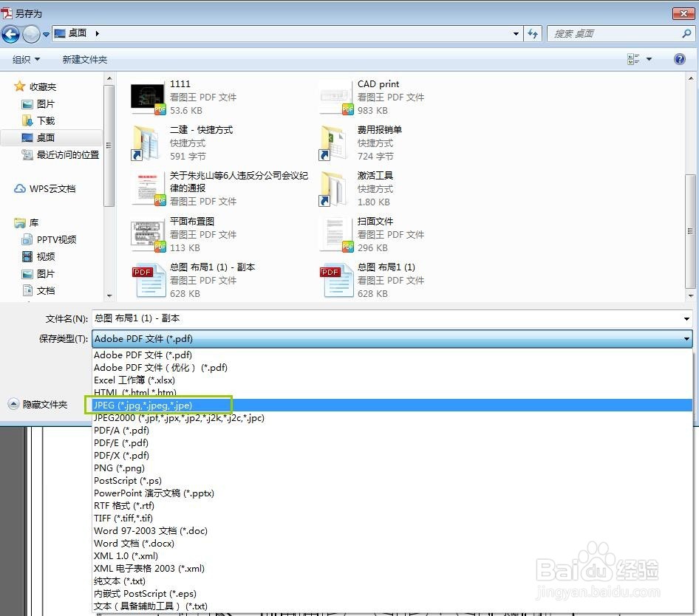Choose PowerPoint 演示文稿 (*.pptx) type
699x616 pixels.
click(392, 493)
